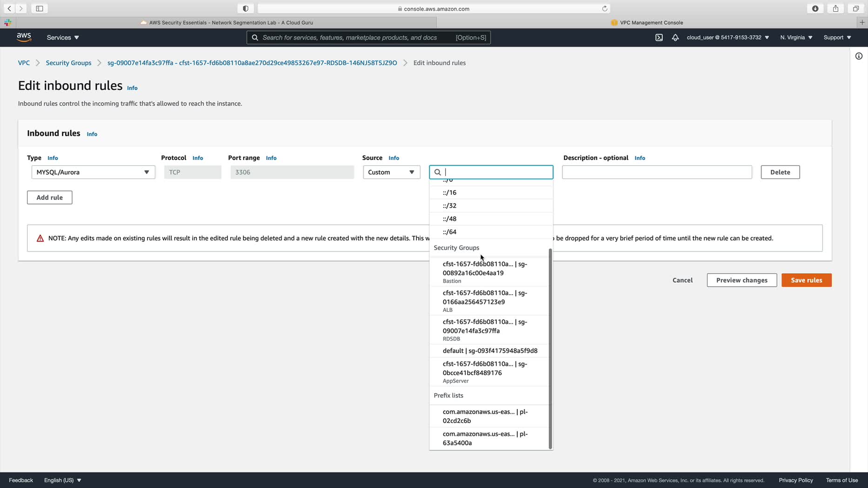The height and width of the screenshot is (488, 868).
Task: Choose the ALB security group option
Action: click(x=489, y=301)
